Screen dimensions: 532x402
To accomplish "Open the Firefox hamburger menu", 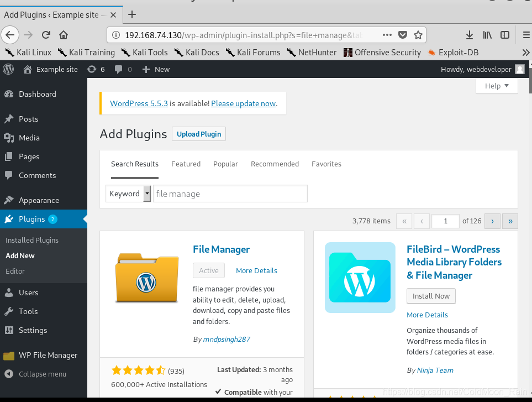I will [x=526, y=35].
